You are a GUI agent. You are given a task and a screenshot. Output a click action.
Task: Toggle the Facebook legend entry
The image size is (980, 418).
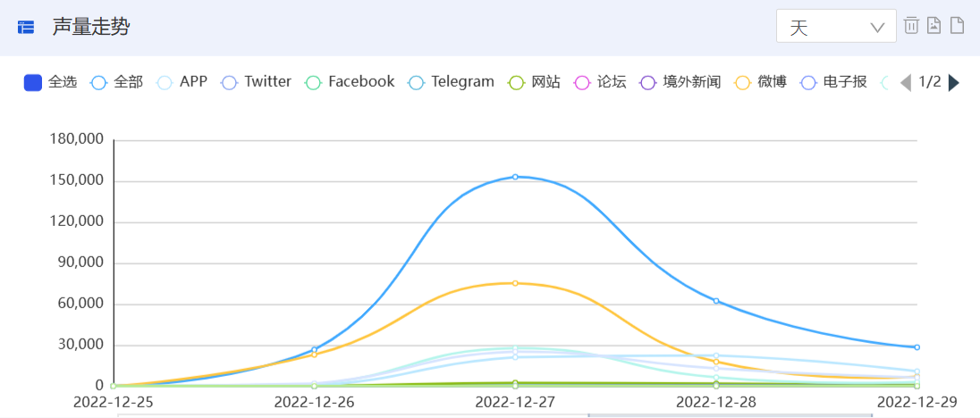pos(350,82)
